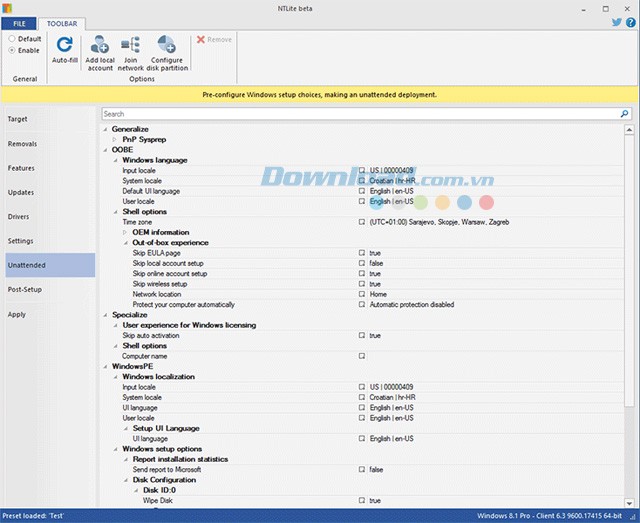
Task: Click the Join network icon
Action: (131, 45)
